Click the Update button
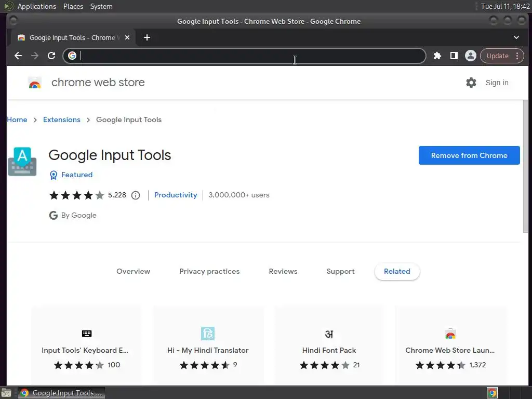 (x=497, y=56)
